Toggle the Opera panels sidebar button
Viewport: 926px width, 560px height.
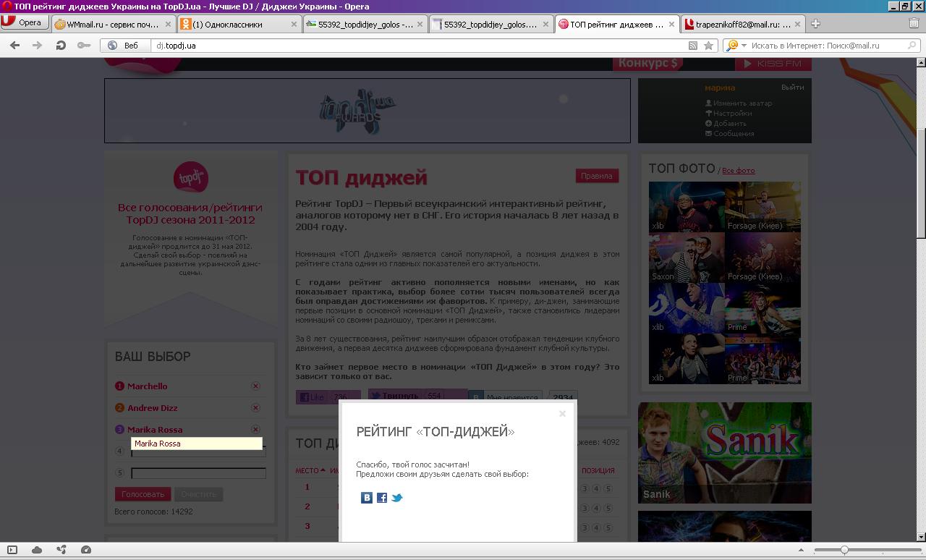click(x=12, y=550)
